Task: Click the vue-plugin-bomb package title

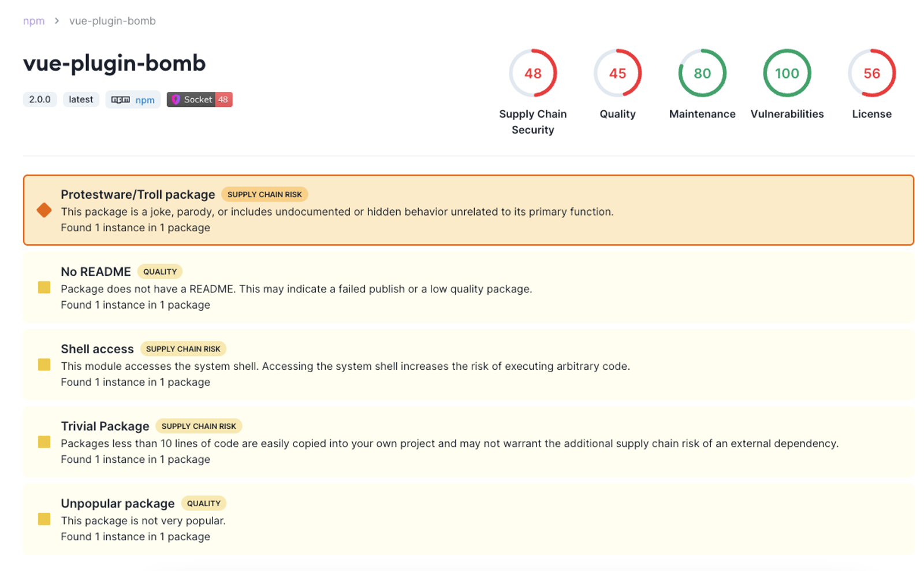Action: point(114,63)
